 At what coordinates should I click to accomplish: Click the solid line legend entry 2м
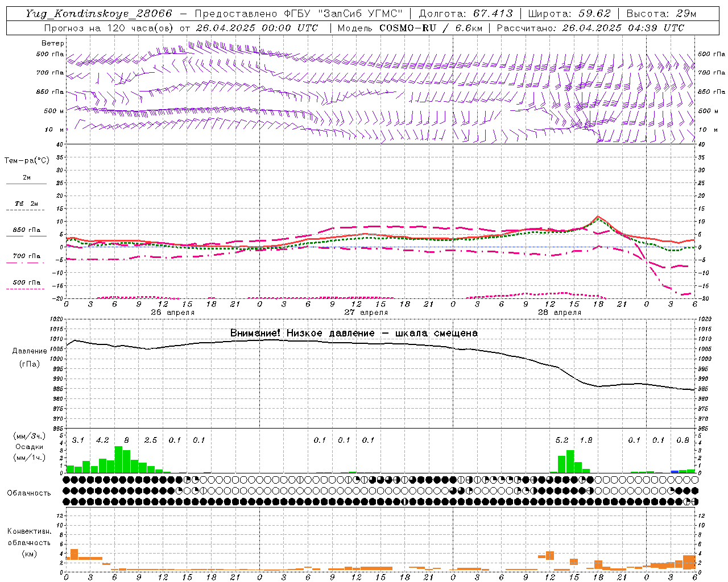click(x=27, y=177)
